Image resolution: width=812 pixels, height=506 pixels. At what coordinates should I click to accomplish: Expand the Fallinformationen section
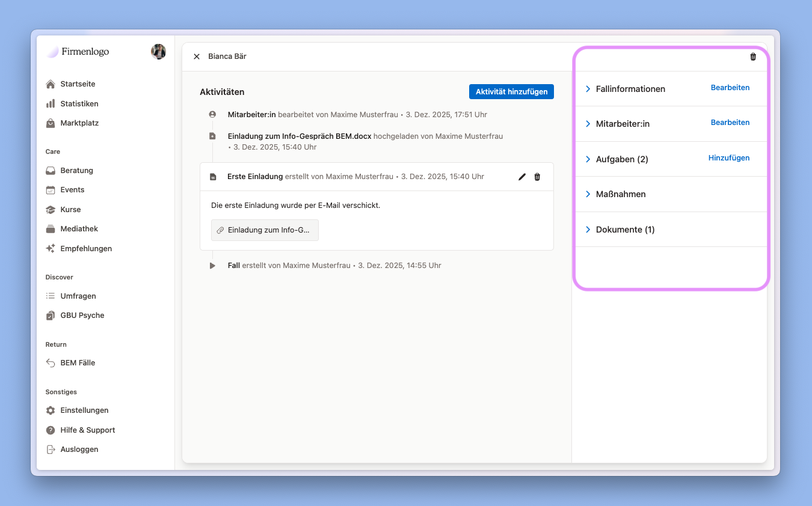click(x=588, y=89)
